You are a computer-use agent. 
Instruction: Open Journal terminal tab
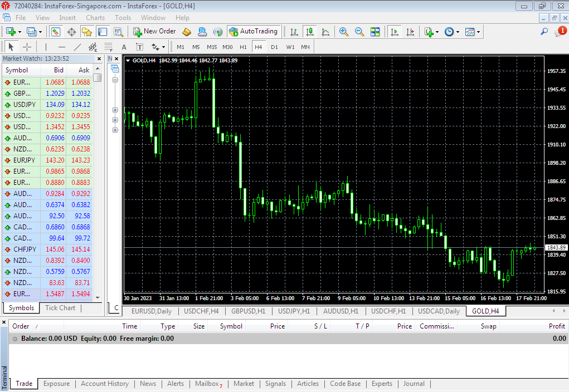point(414,384)
